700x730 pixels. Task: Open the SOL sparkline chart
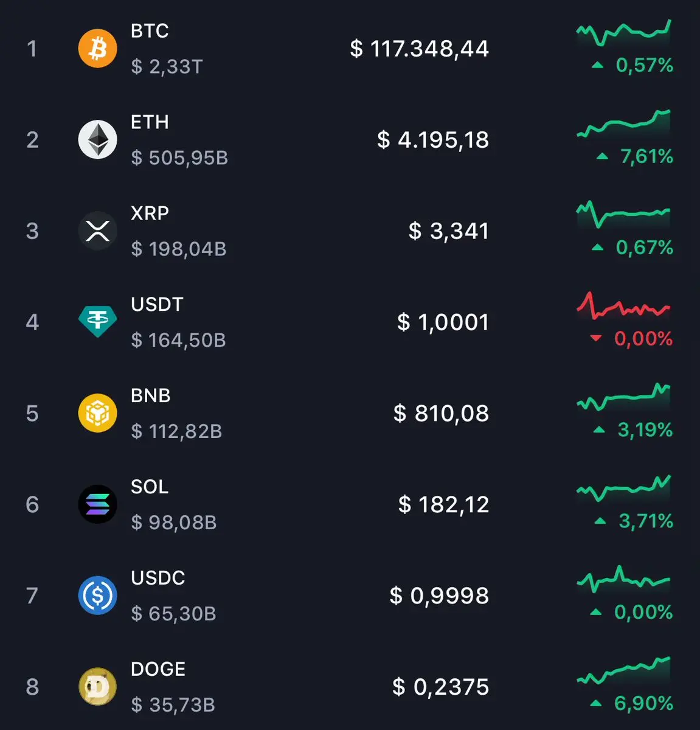pos(623,488)
